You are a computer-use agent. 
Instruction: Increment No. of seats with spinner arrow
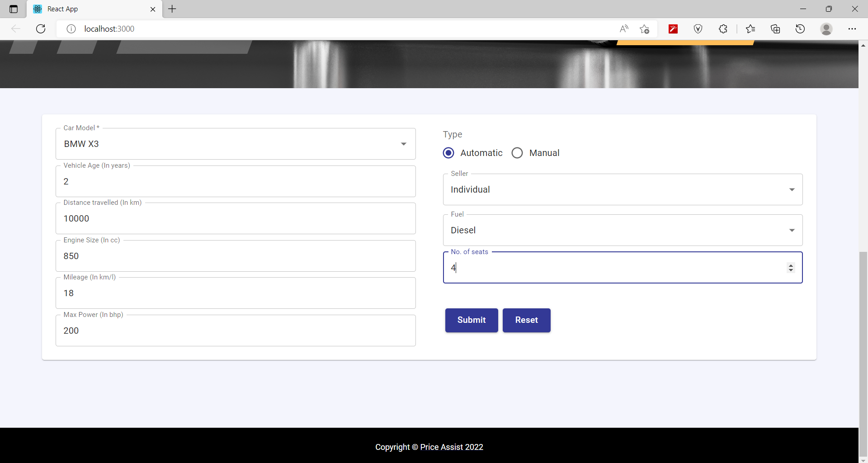point(791,265)
